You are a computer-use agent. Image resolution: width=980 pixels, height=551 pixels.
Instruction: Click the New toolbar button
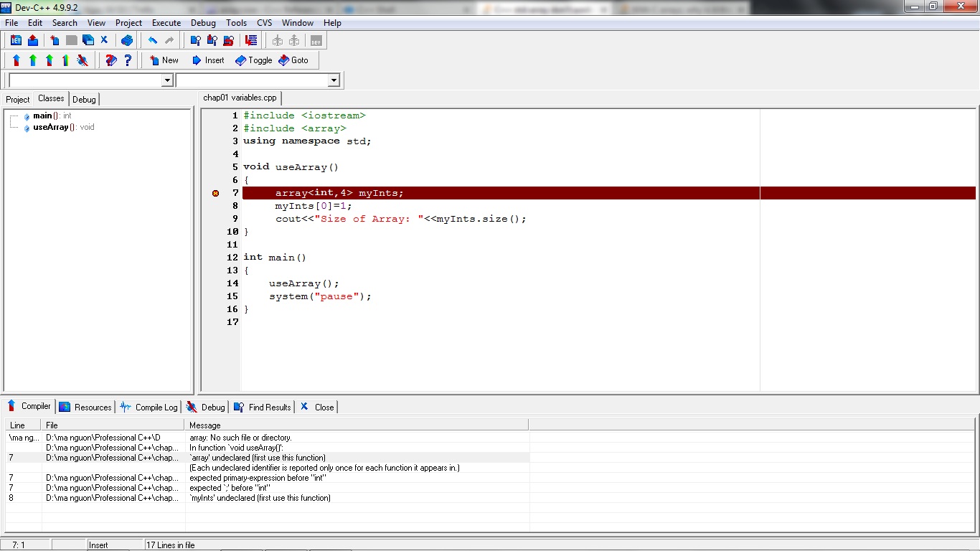(x=164, y=60)
